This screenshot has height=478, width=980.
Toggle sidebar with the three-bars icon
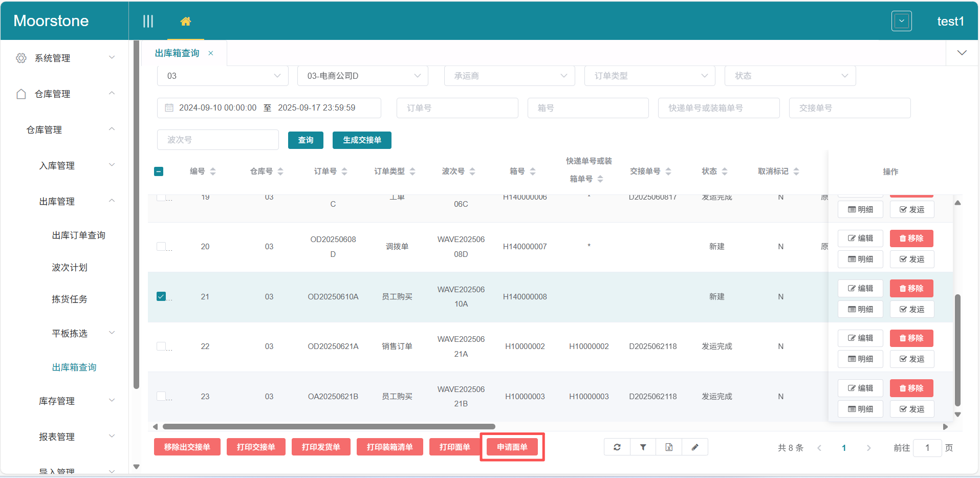click(x=148, y=21)
